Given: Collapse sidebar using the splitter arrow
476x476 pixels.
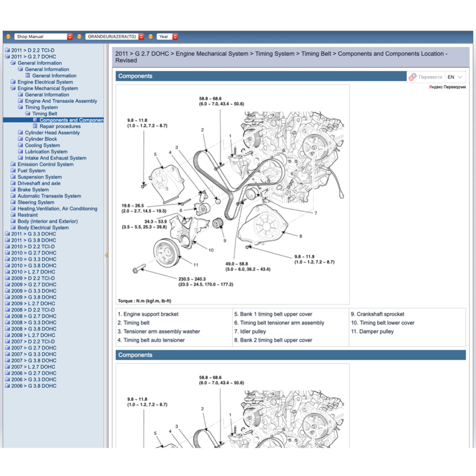Looking at the screenshot, I should pyautogui.click(x=106, y=255).
